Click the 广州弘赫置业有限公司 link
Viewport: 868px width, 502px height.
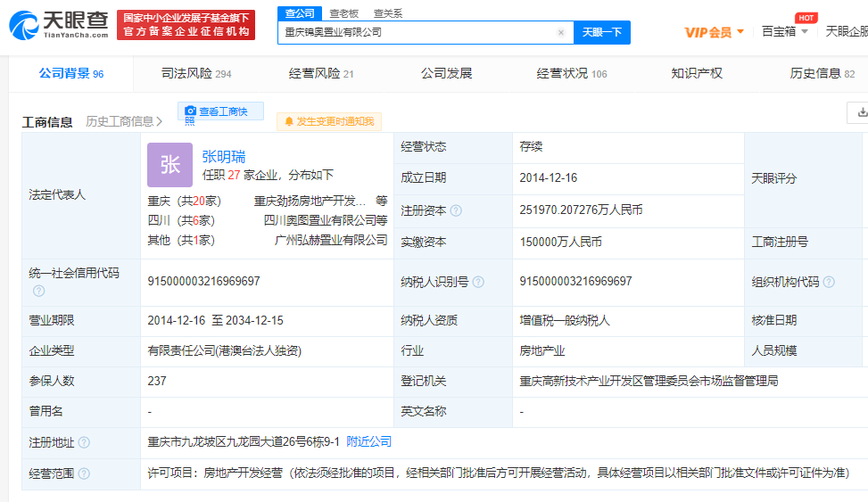click(x=331, y=240)
